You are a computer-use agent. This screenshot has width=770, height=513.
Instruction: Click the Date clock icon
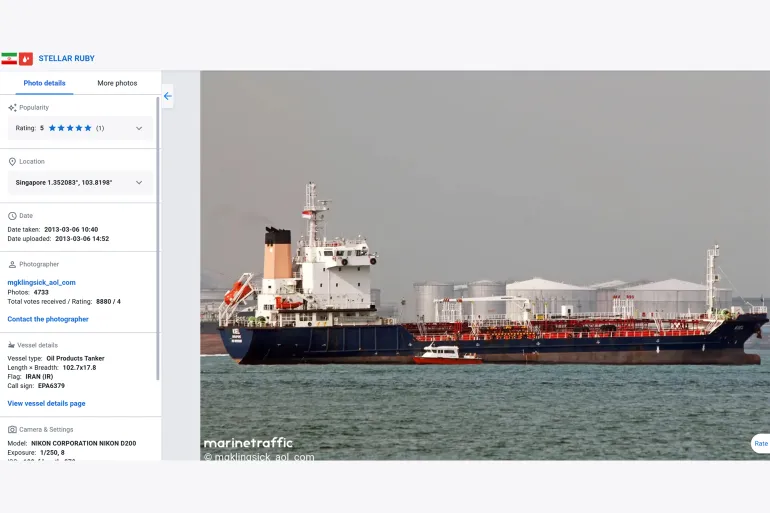tap(12, 216)
